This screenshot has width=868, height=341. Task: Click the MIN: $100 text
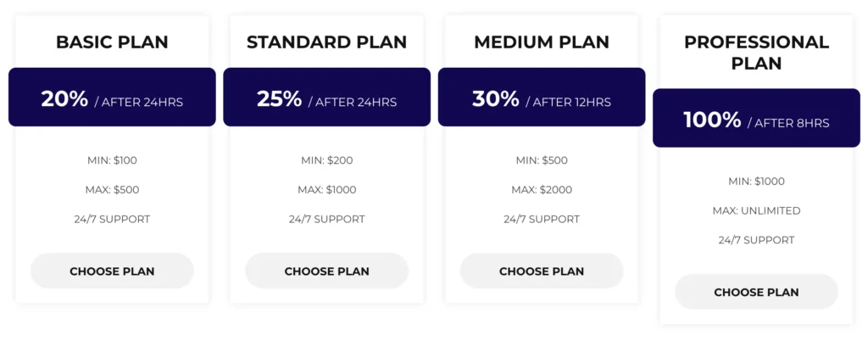pyautogui.click(x=112, y=160)
